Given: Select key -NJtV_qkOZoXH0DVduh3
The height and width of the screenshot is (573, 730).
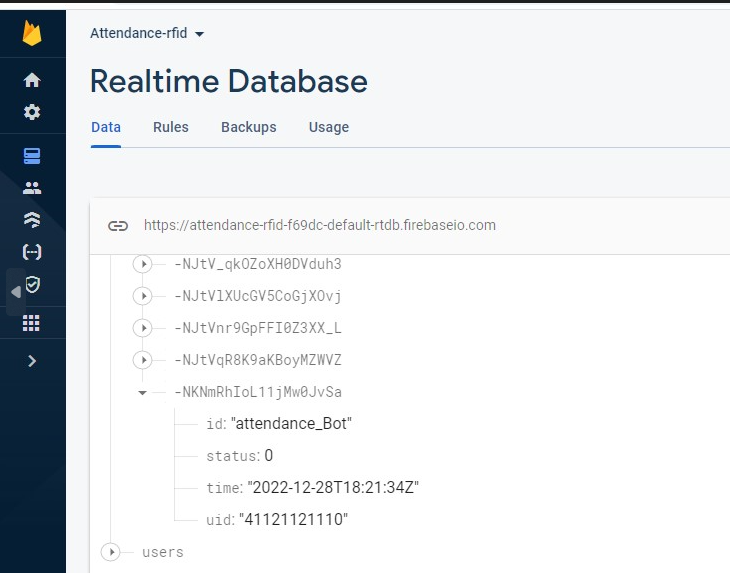Looking at the screenshot, I should [x=258, y=264].
